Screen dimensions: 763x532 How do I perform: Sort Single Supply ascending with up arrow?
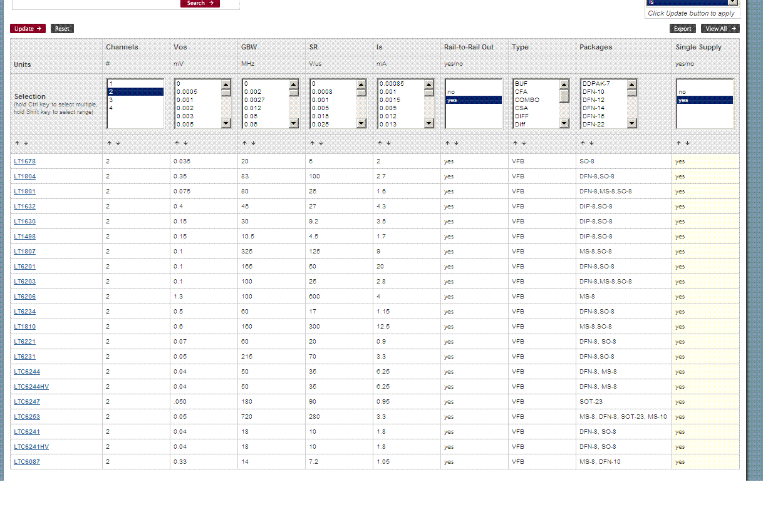coord(678,143)
